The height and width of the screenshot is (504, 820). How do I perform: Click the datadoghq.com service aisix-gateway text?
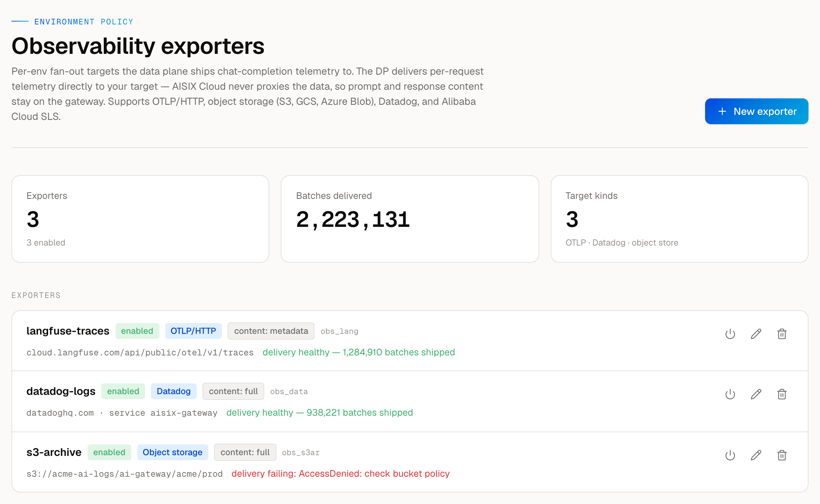coord(122,413)
